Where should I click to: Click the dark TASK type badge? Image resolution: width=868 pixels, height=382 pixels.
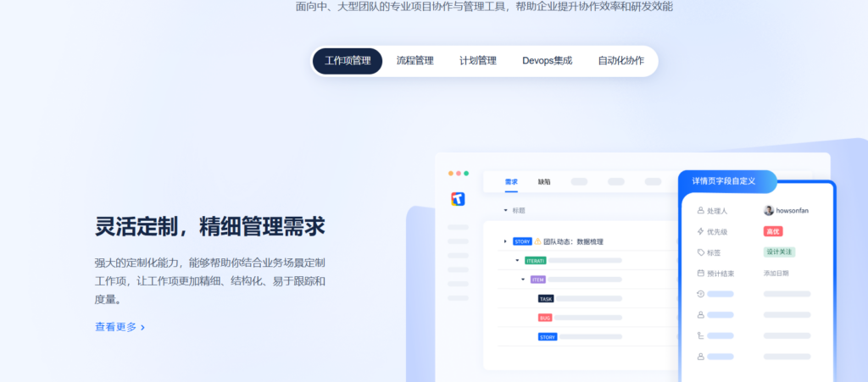(546, 298)
